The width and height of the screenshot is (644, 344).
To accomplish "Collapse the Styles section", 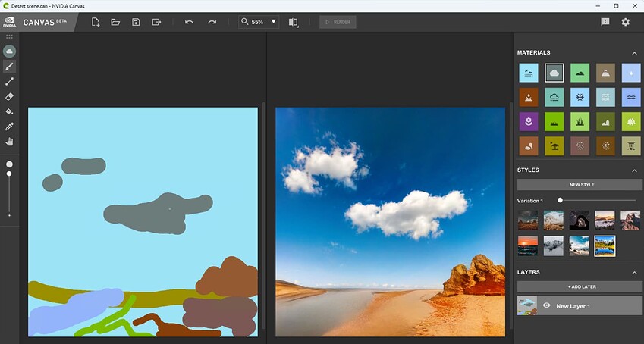I will coord(634,170).
